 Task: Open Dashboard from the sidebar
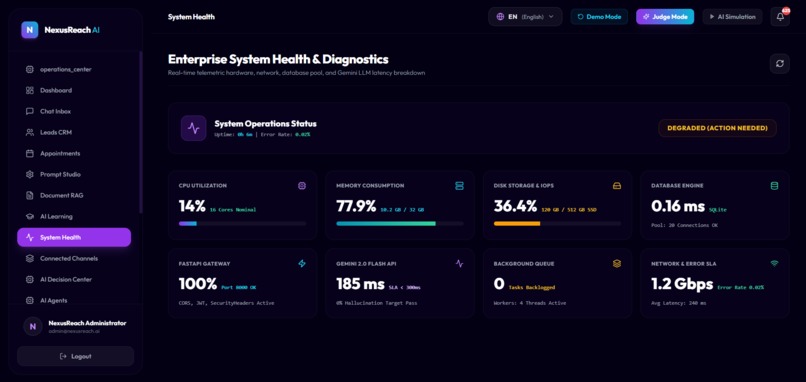click(74, 90)
